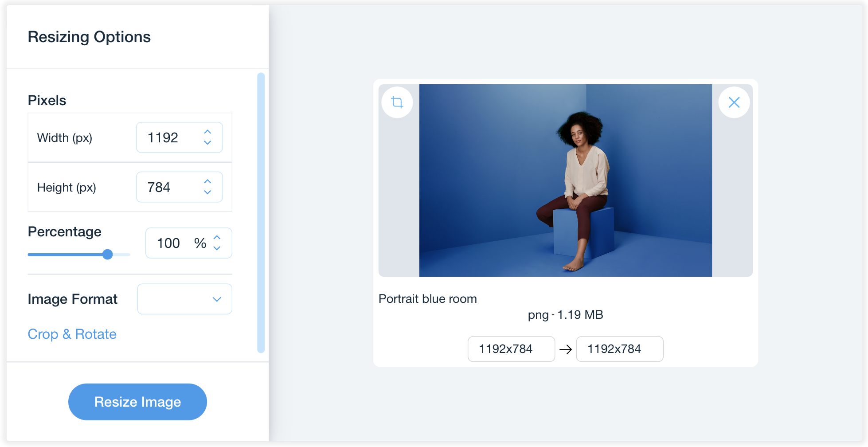Decrease percentage with the down arrow
Image resolution: width=868 pixels, height=447 pixels.
pyautogui.click(x=217, y=248)
